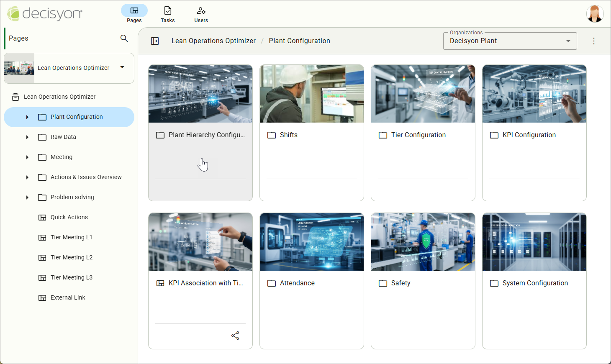Image resolution: width=611 pixels, height=364 pixels.
Task: Expand the Plant Configuration tree node
Action: click(27, 117)
